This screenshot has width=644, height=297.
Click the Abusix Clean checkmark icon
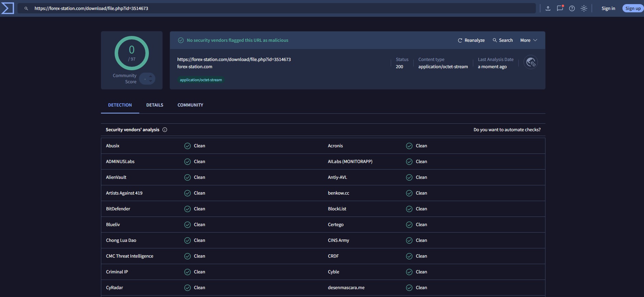[187, 146]
